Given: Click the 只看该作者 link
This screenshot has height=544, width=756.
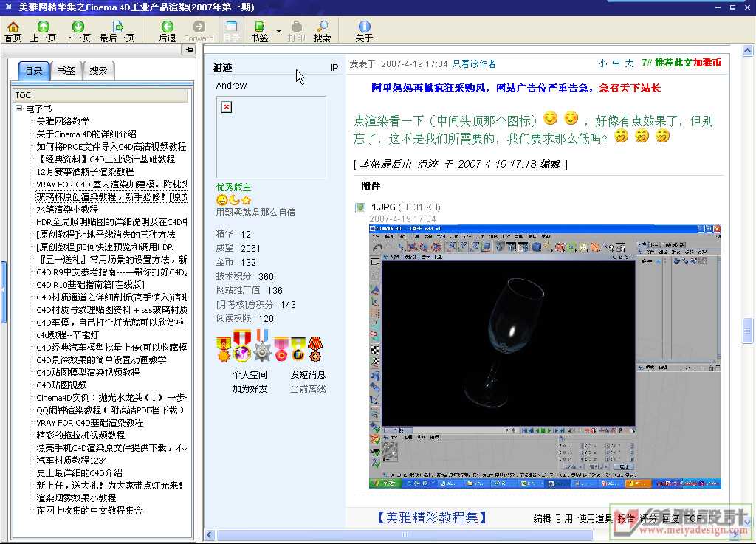Looking at the screenshot, I should [474, 64].
